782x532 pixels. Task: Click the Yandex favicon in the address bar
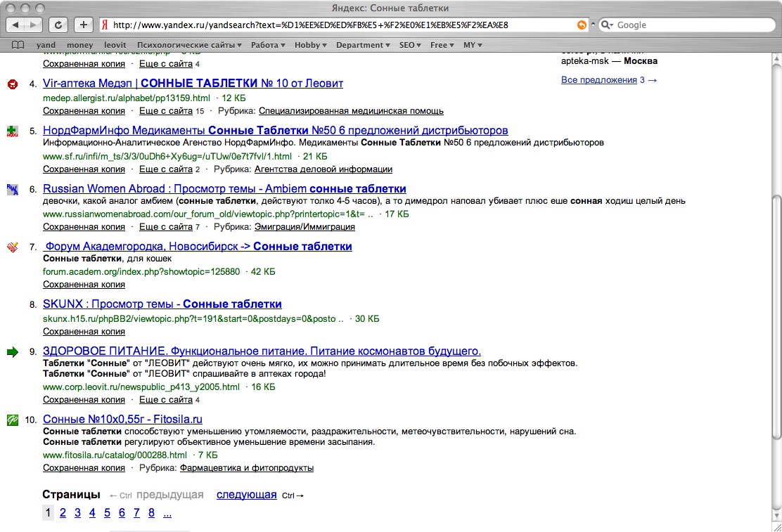click(105, 25)
